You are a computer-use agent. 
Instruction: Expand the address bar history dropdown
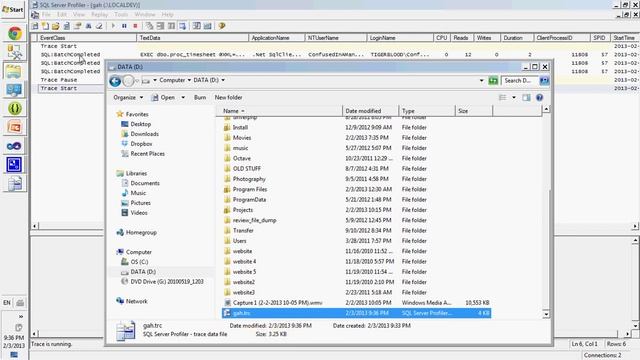tap(482, 81)
